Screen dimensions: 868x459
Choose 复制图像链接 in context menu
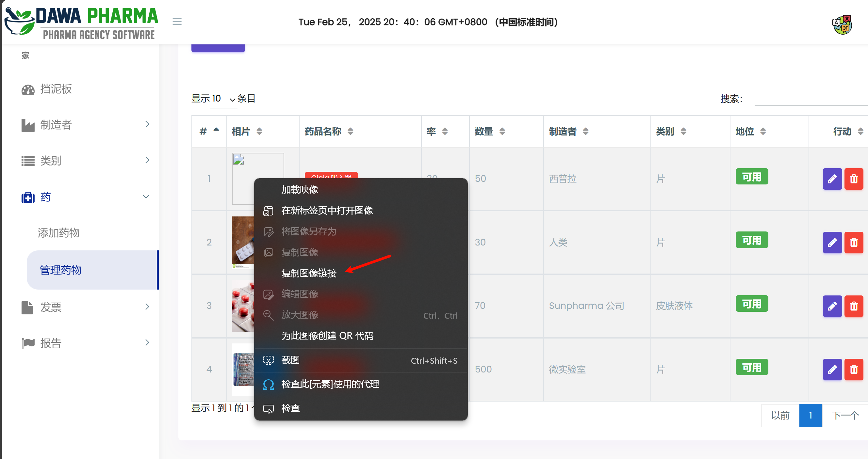click(361, 273)
